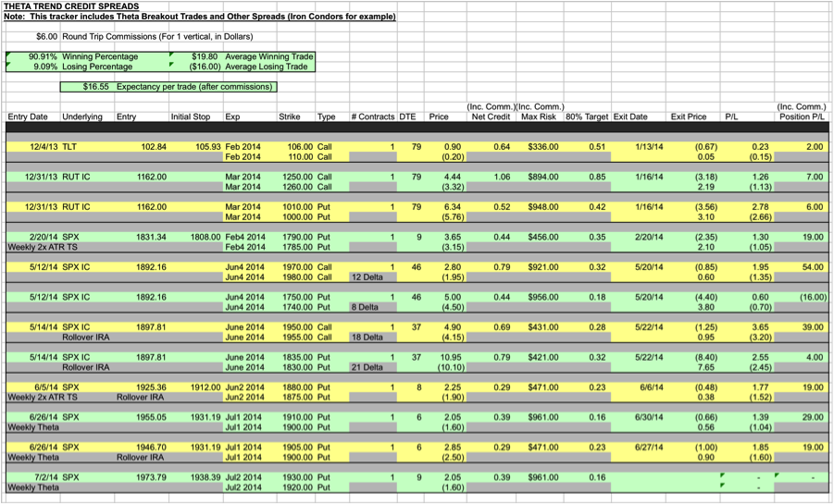Click the 'Position P/L' column header

click(x=803, y=117)
